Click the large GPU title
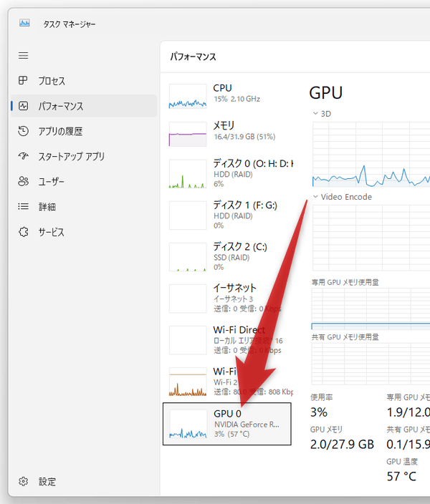The height and width of the screenshot is (504, 430). [325, 93]
